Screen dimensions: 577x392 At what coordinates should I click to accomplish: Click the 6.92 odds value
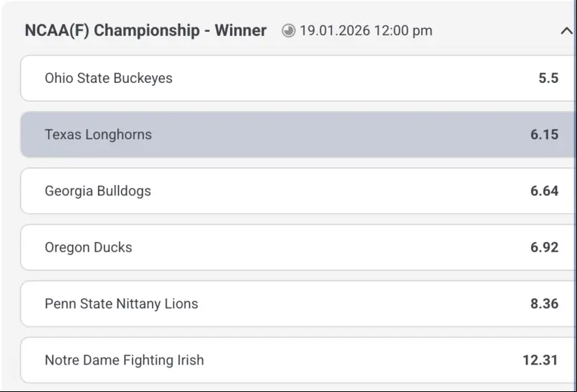coord(545,247)
